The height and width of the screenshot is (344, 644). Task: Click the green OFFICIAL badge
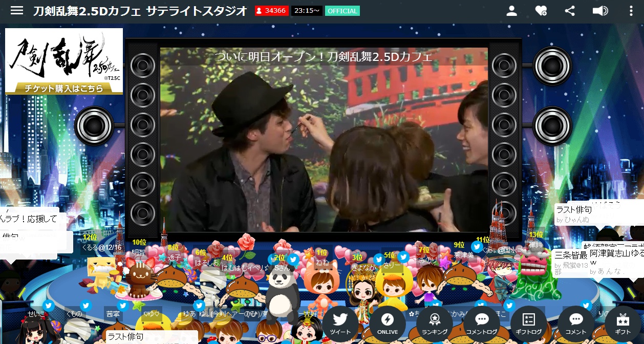click(342, 11)
